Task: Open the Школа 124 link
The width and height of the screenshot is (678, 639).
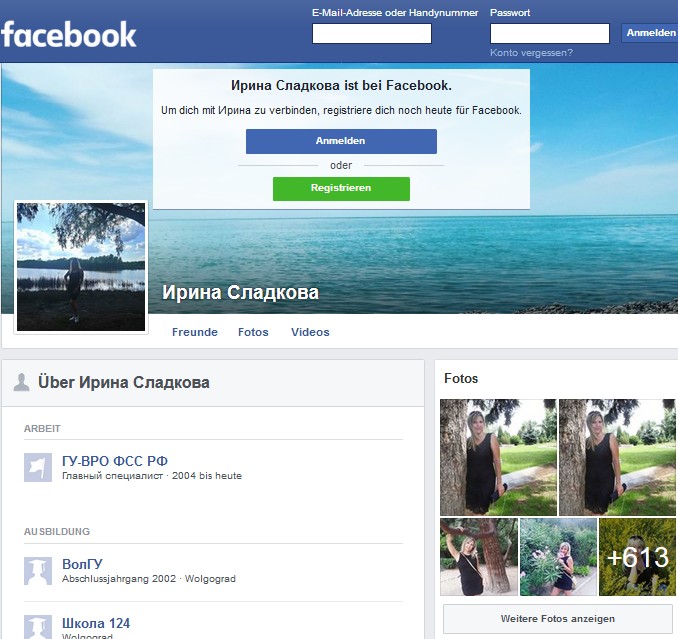Action: [96, 623]
